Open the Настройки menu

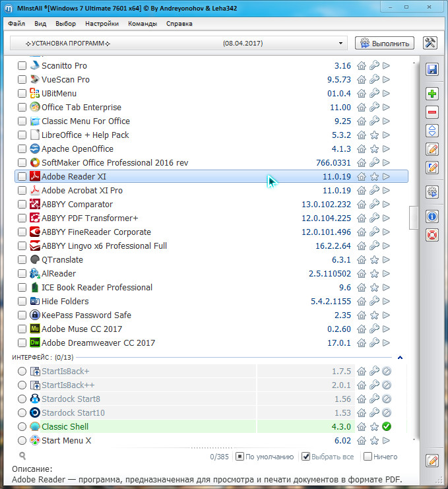point(102,24)
